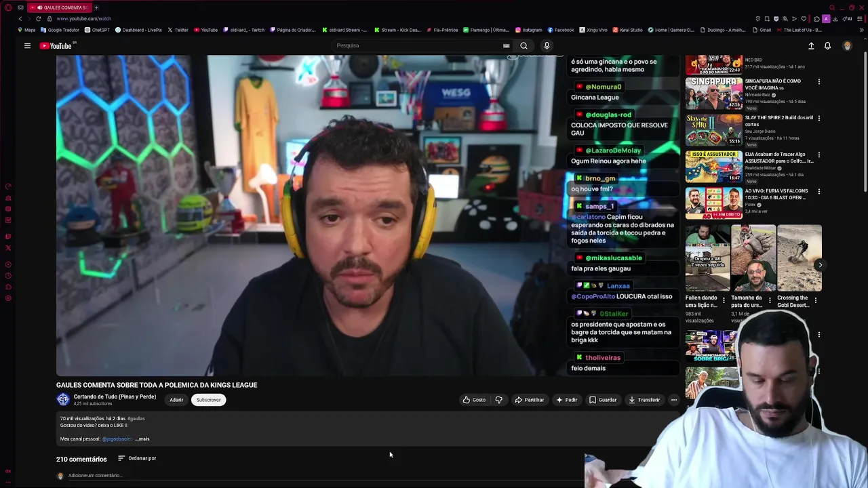Screen dimensions: 868x488
Task: Open options for EUA Acabam de Trazer video
Action: click(x=818, y=155)
